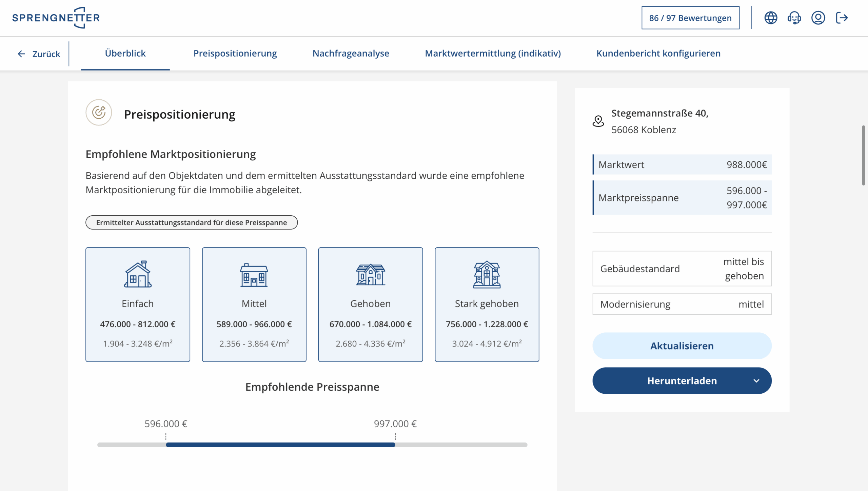
Task: Click the Empfohlene Marktpositionierung heading
Action: (171, 154)
